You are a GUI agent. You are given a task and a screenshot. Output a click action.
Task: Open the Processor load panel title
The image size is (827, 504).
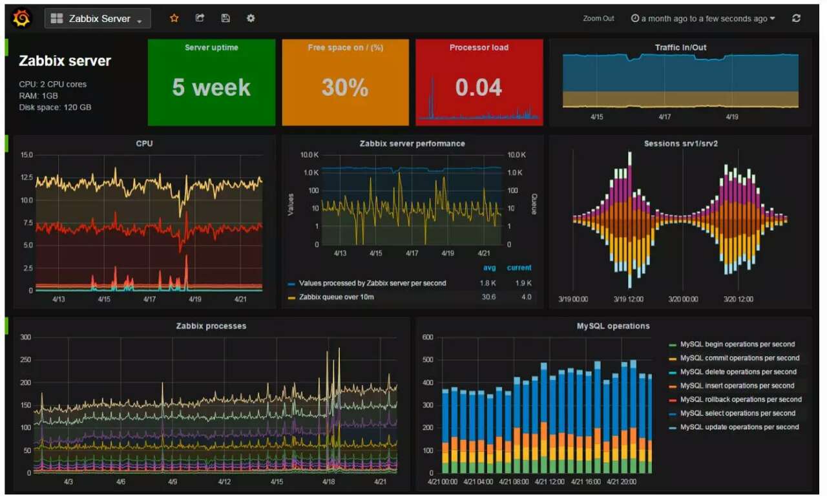pos(479,47)
